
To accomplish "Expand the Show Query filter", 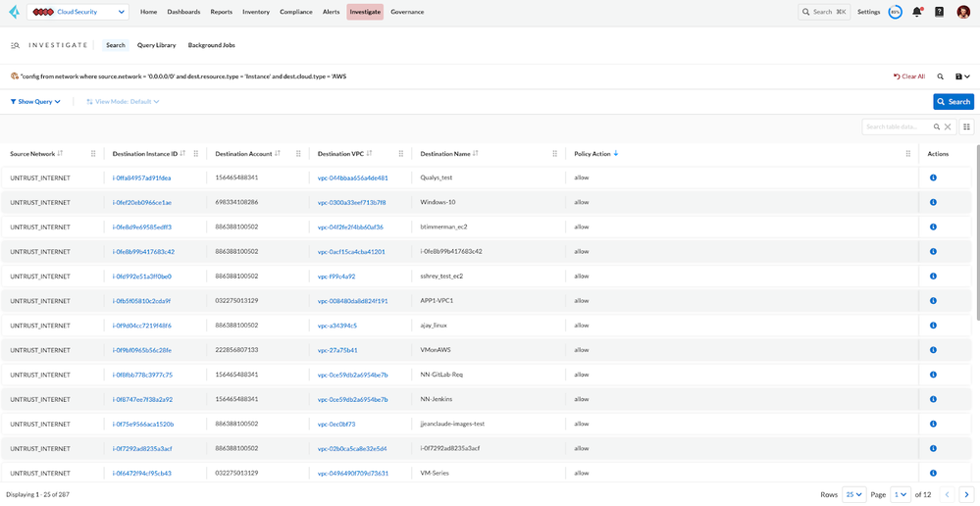I will (35, 101).
